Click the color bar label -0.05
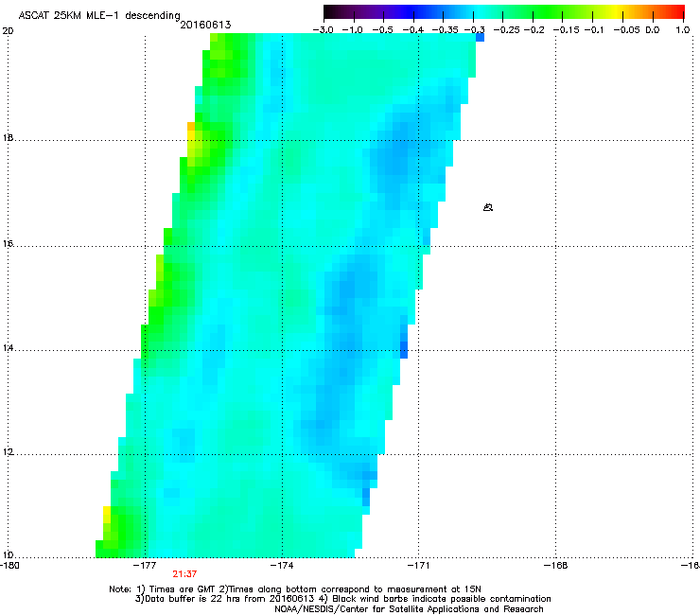This screenshot has height=615, width=700. 627,30
